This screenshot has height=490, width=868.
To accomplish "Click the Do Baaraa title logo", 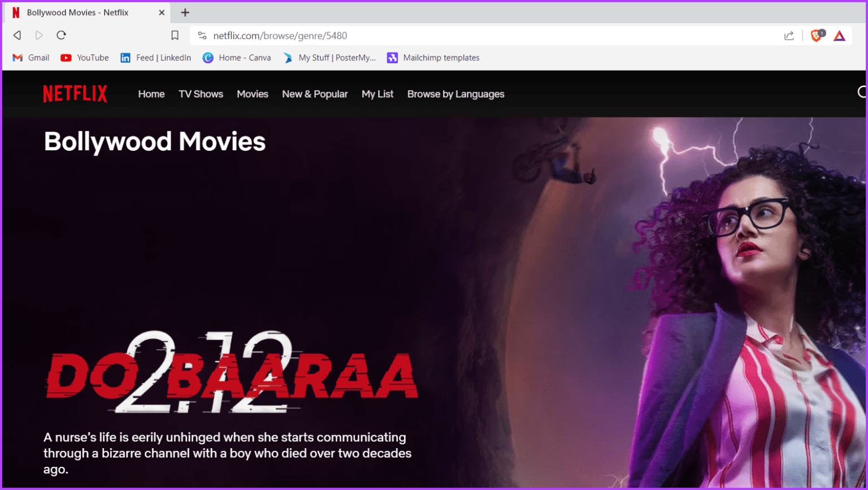I will coord(232,372).
